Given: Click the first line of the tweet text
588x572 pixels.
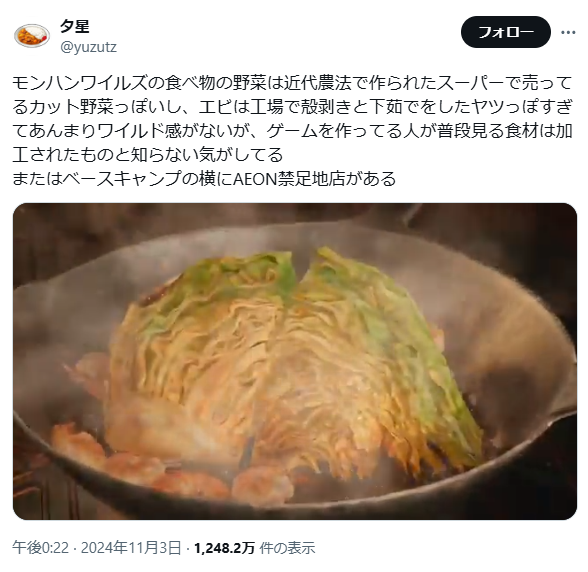Looking at the screenshot, I should pyautogui.click(x=292, y=83).
